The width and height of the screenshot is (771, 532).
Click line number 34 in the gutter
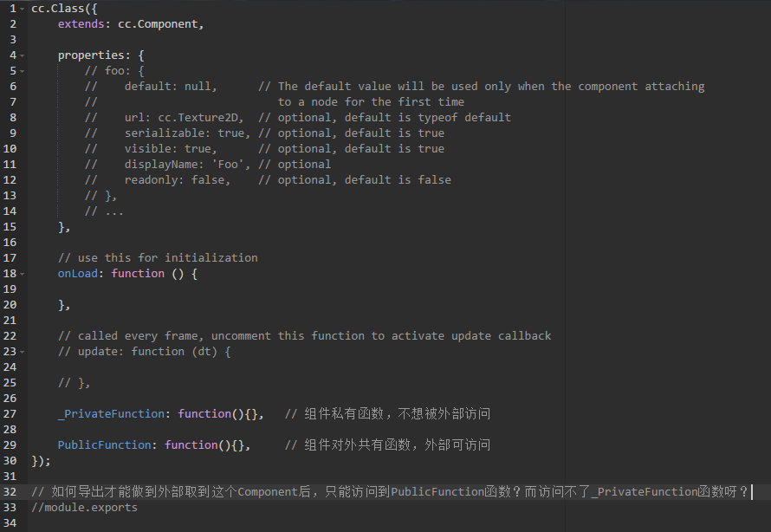click(10, 523)
